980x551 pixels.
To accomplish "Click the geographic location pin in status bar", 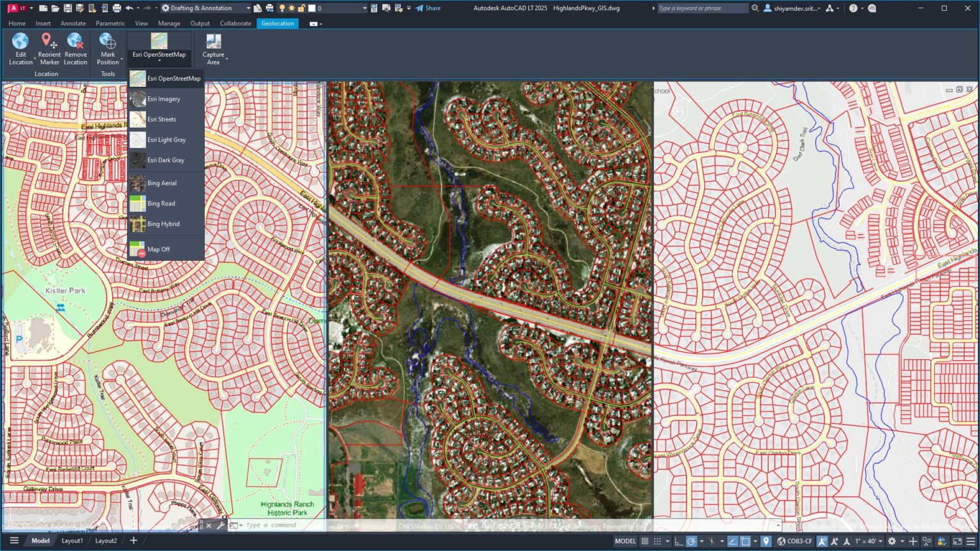I will coord(766,541).
